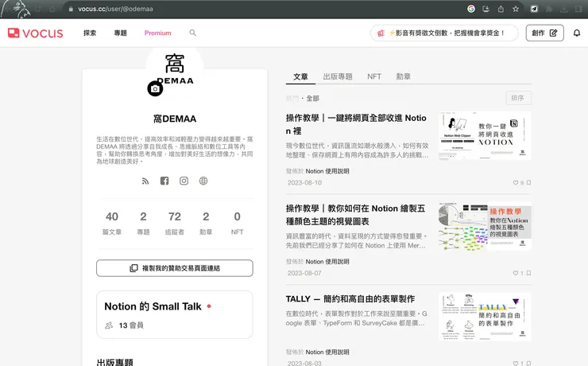Bookmark the 2023-08-10 Notion article
The height and width of the screenshot is (366, 588).
pyautogui.click(x=528, y=182)
